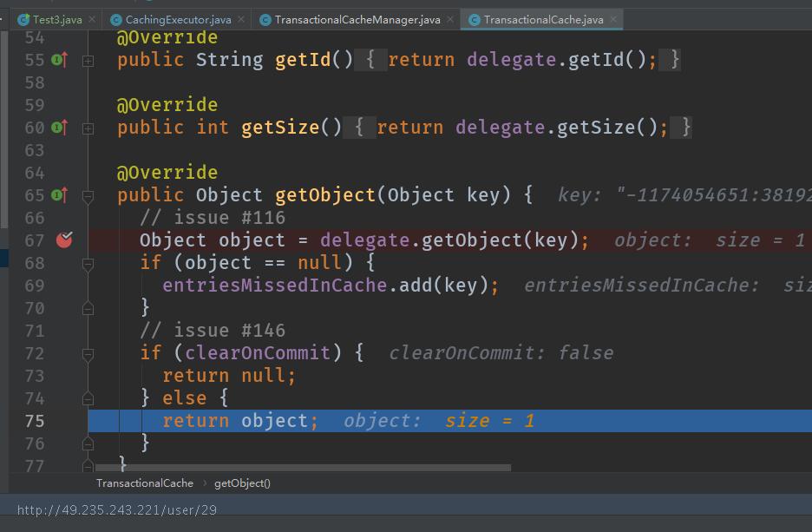Close the TransactionalCacheManager.java tab
Image resolution: width=812 pixels, height=532 pixels.
pos(450,19)
